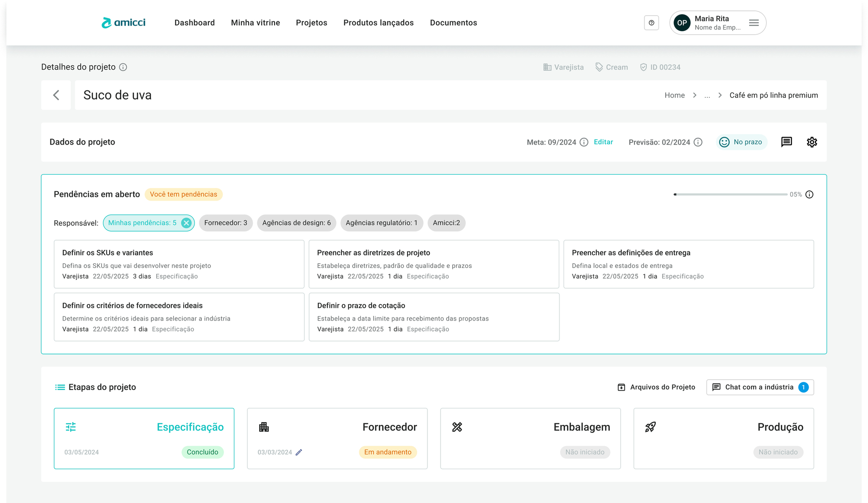Image resolution: width=868 pixels, height=503 pixels.
Task: Filter by Fornecedor: 3 chip
Action: [226, 223]
